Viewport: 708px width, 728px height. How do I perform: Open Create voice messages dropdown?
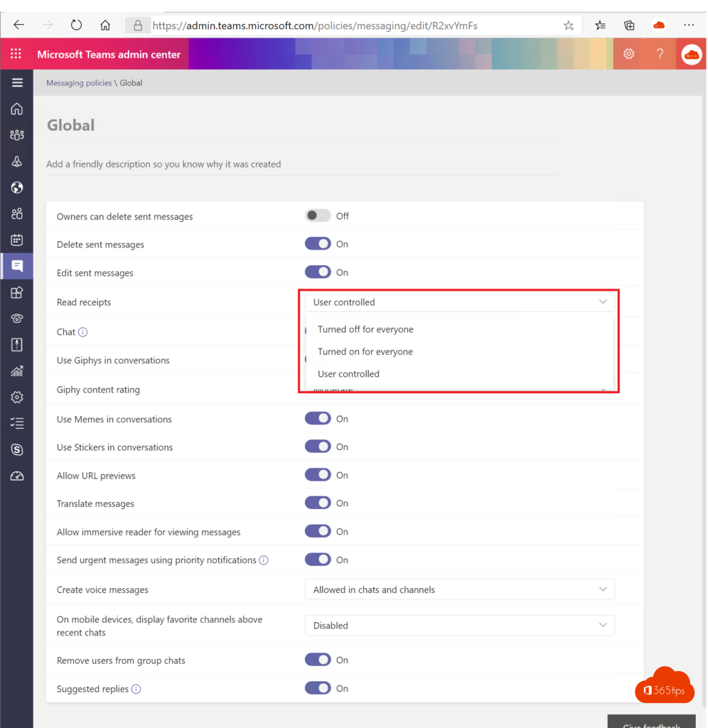pos(460,589)
